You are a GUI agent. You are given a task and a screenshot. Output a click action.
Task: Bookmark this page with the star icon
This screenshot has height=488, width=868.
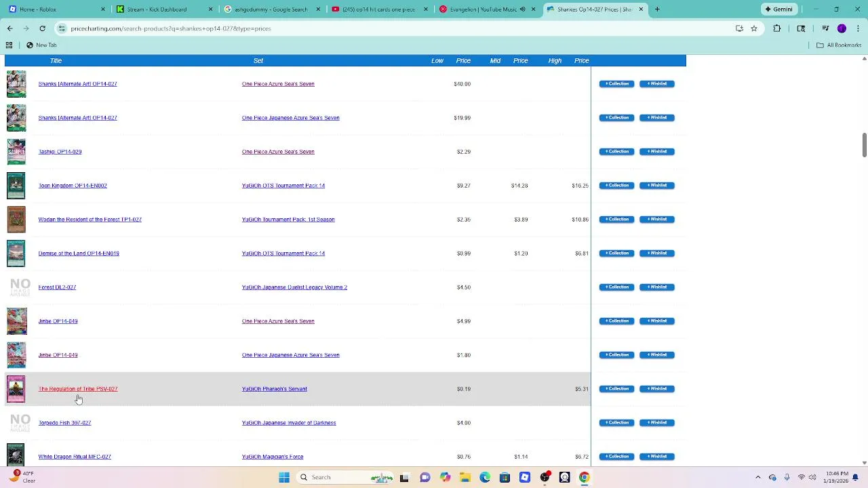[754, 28]
